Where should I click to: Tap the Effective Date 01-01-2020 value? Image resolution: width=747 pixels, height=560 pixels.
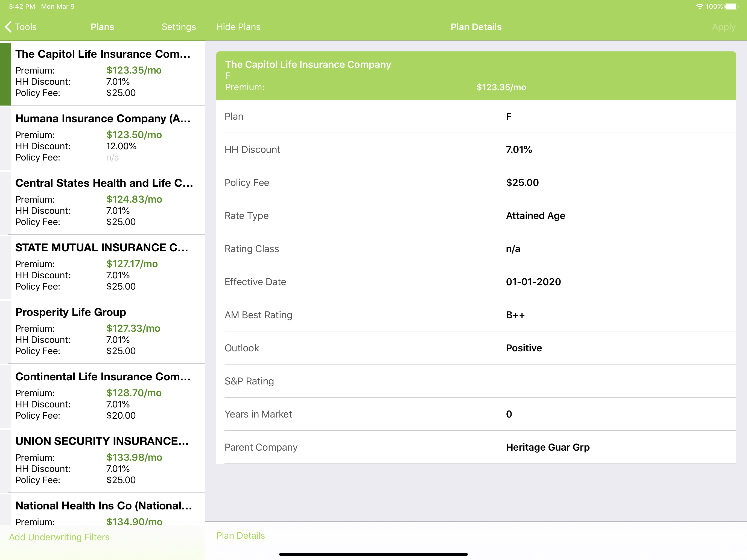(533, 282)
